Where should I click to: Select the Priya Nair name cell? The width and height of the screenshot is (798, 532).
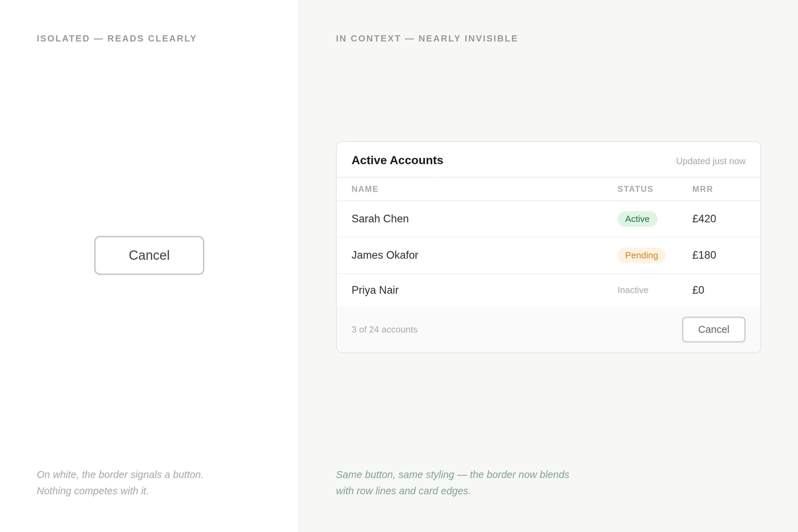tap(375, 290)
